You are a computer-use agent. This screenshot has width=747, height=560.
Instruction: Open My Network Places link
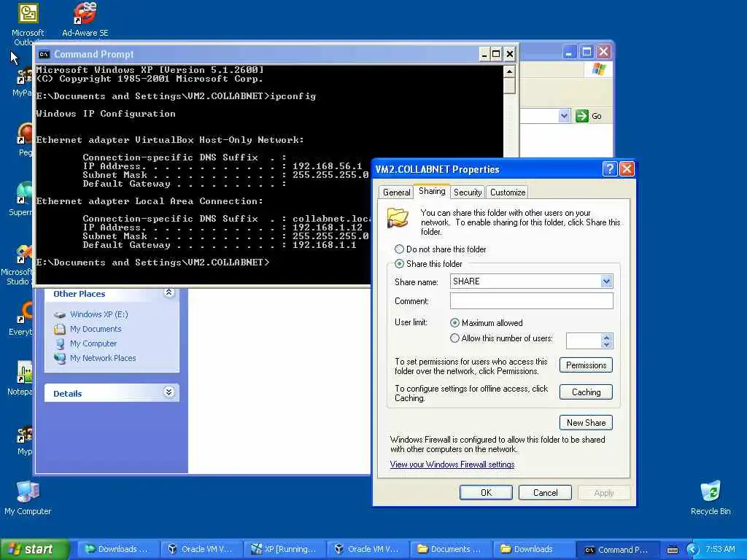click(103, 358)
